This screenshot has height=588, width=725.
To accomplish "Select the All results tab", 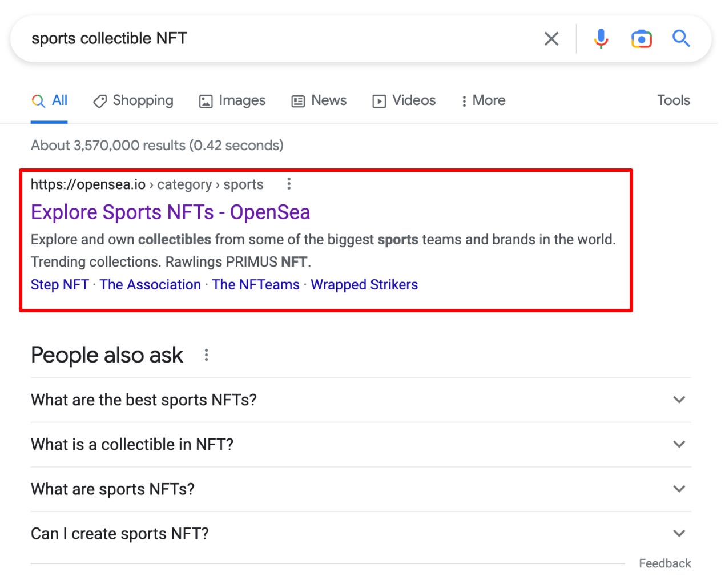I will [x=49, y=101].
